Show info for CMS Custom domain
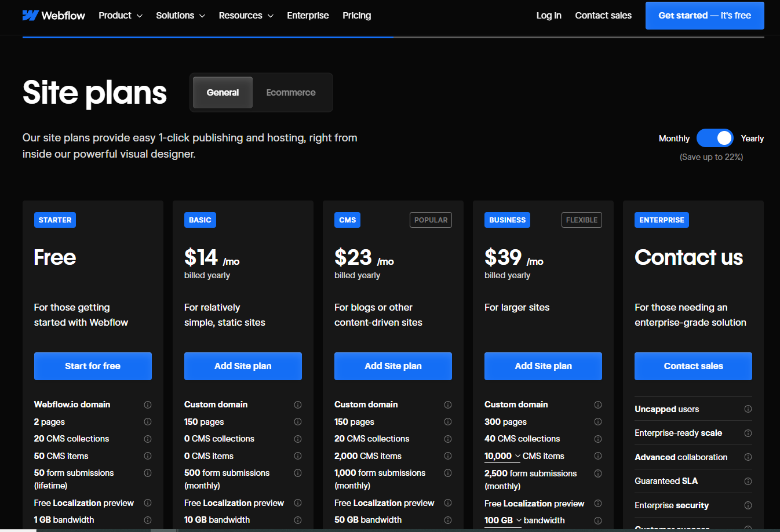The width and height of the screenshot is (780, 532). 448,405
